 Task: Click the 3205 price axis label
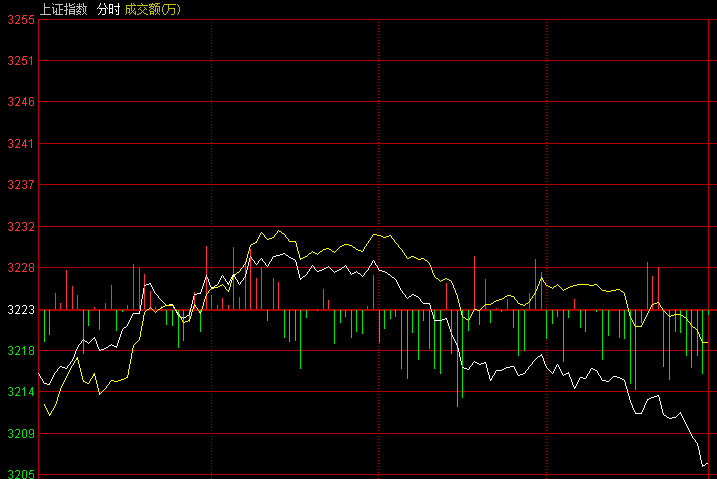coord(21,474)
